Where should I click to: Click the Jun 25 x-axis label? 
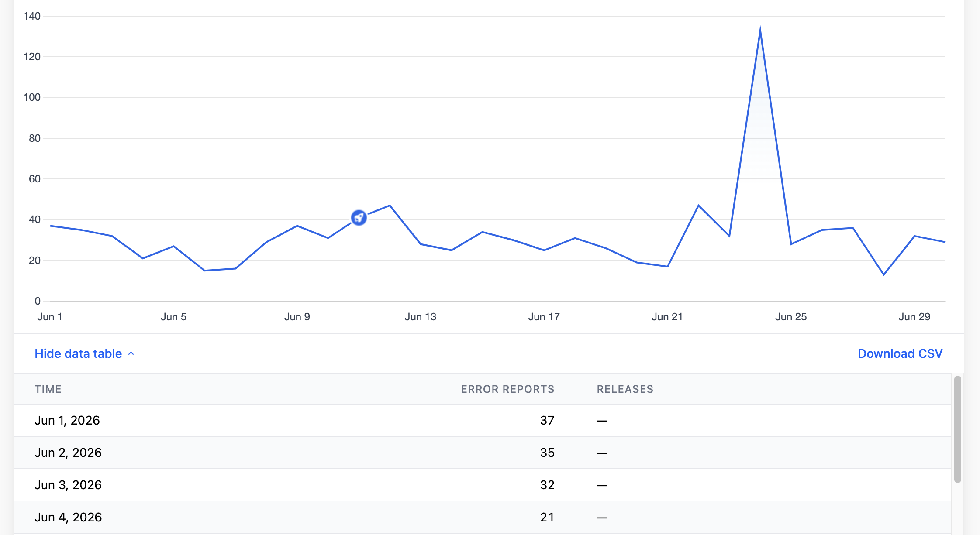(x=790, y=317)
